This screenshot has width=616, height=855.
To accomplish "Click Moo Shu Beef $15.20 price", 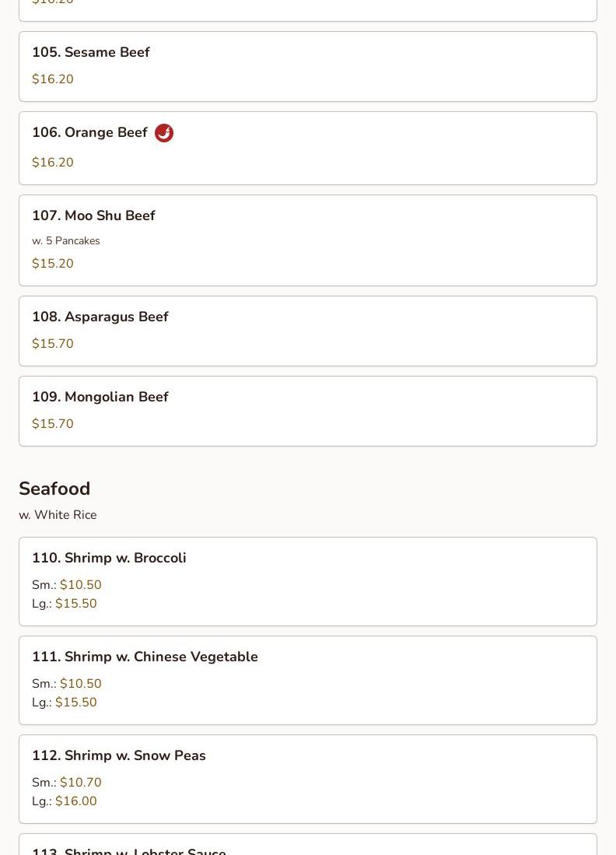I will [x=53, y=264].
